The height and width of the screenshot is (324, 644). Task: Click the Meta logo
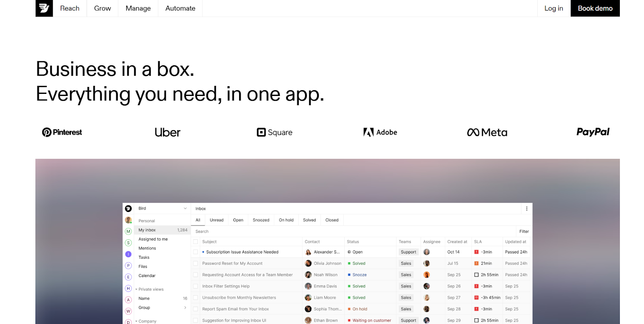click(x=487, y=132)
